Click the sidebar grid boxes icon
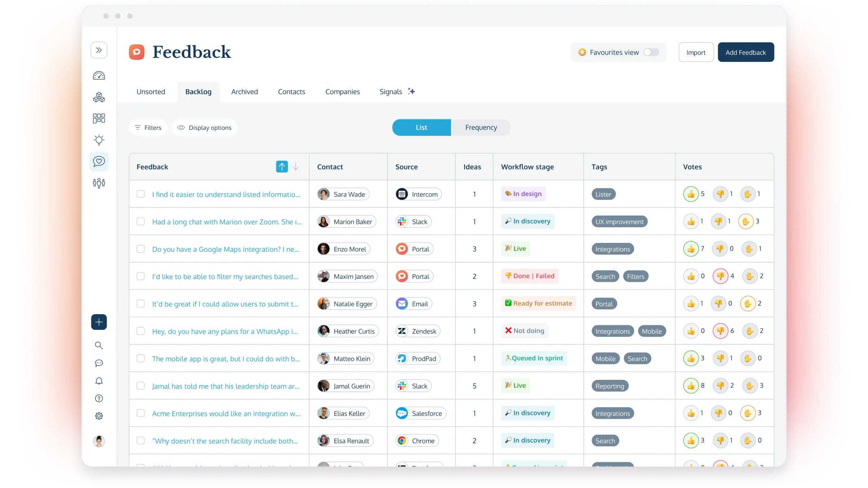 click(99, 118)
